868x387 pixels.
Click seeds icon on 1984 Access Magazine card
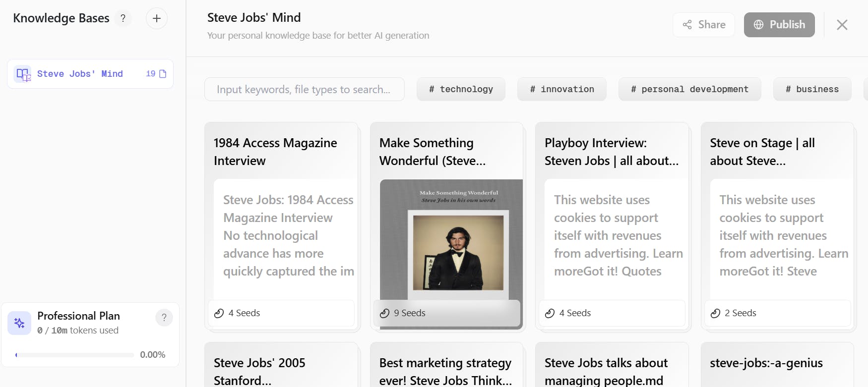point(219,313)
